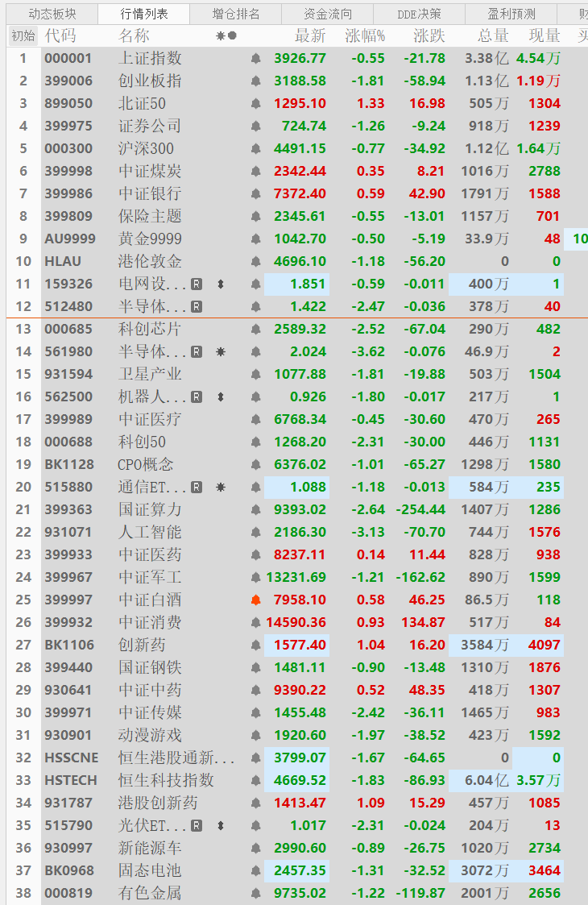
Task: Click latest price 13231.69
Action: [296, 577]
